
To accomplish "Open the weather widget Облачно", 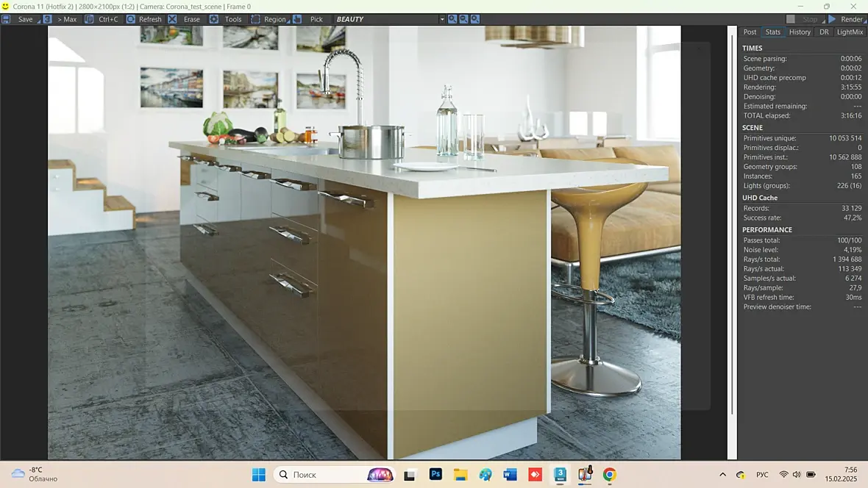I will click(35, 474).
